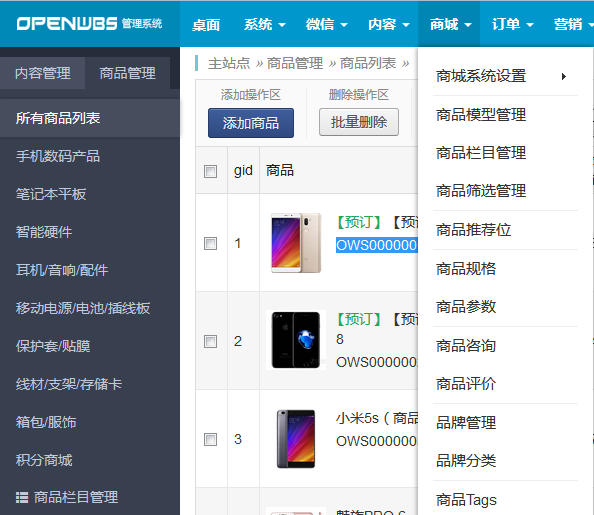Select 商品推荐位 menu entry
Image resolution: width=594 pixels, height=515 pixels.
473,230
